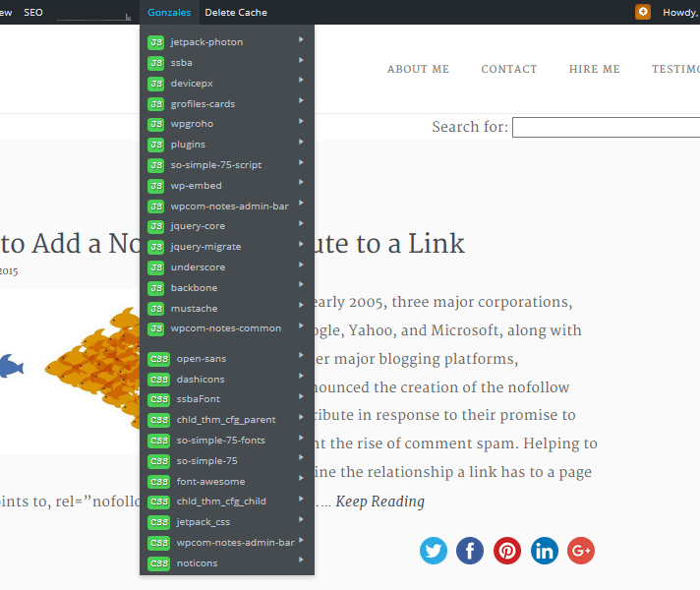The image size is (700, 590).
Task: Click the CSS badge beside noticons
Action: click(x=159, y=563)
